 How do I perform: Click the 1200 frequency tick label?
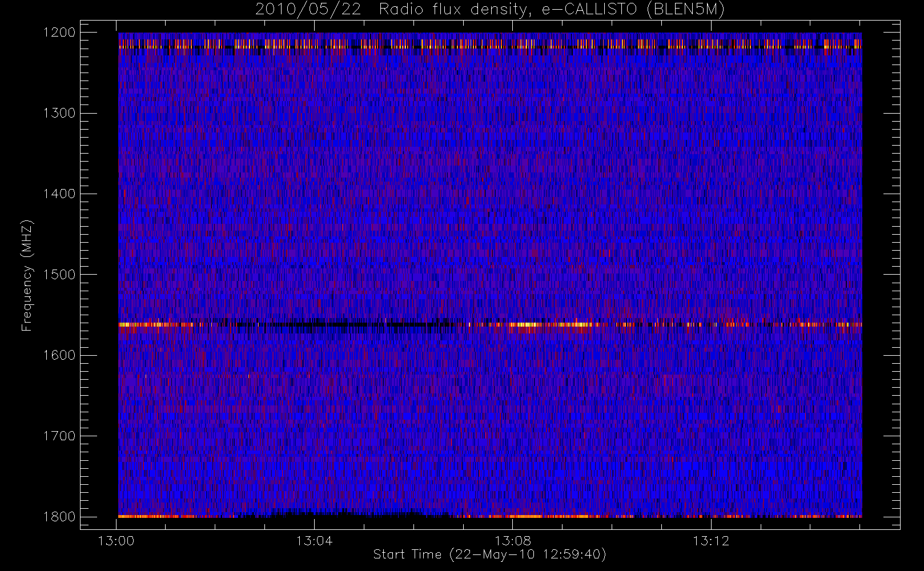(x=59, y=33)
